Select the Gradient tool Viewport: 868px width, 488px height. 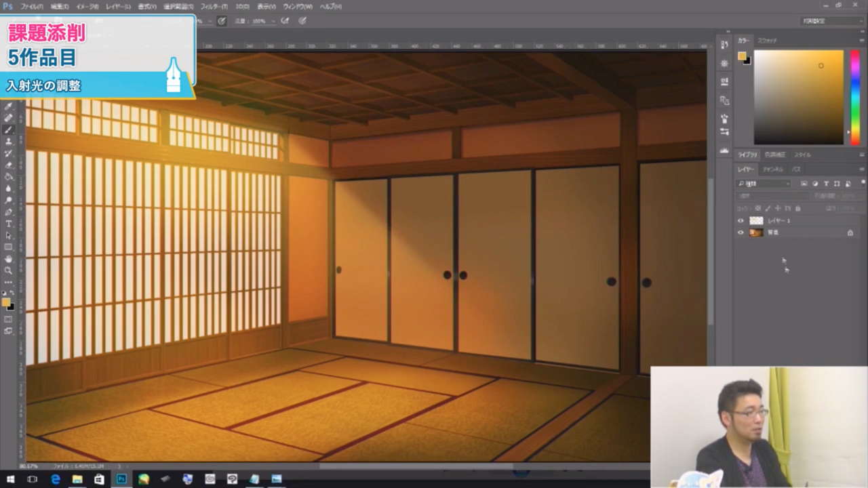click(x=8, y=176)
